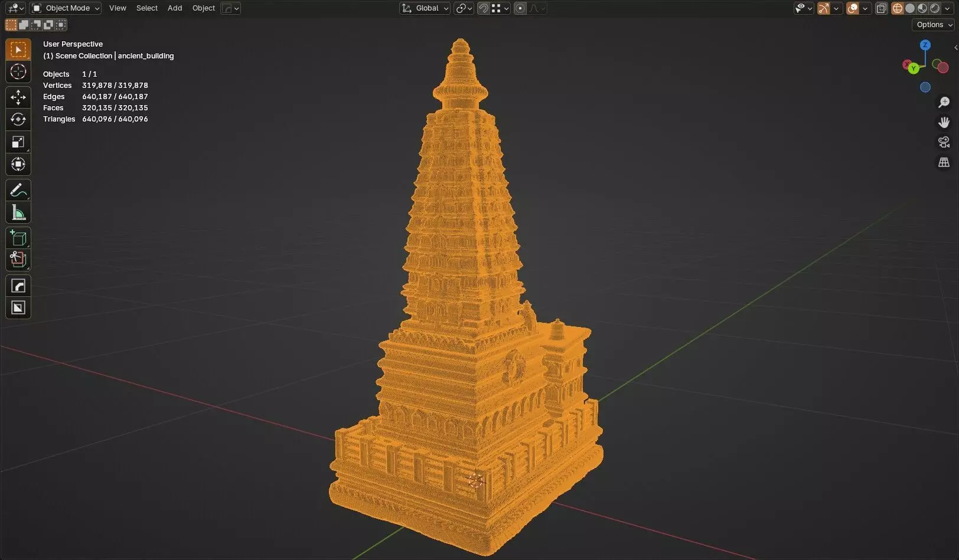Set selection mode to extend
Screen dimensions: 959x560
coord(24,25)
